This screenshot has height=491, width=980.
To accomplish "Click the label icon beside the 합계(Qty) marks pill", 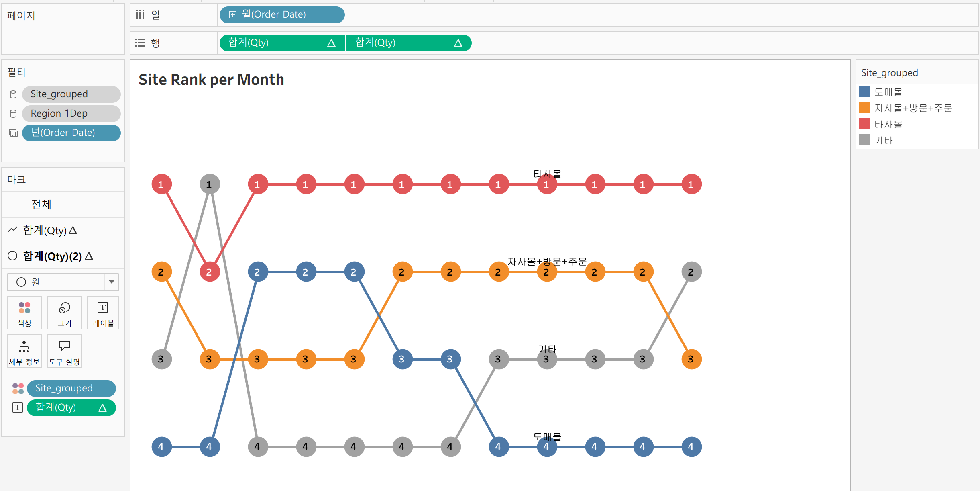I will [x=18, y=407].
